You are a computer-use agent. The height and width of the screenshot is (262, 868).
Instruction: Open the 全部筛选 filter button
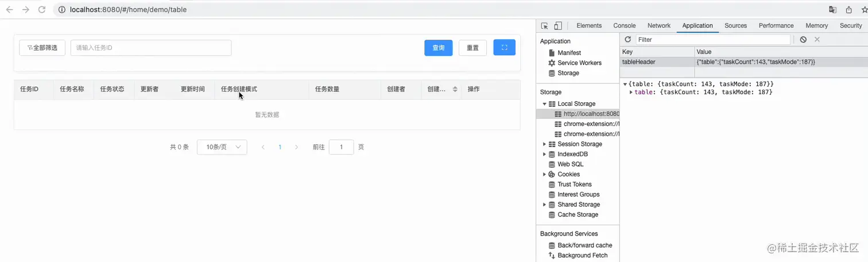point(42,48)
